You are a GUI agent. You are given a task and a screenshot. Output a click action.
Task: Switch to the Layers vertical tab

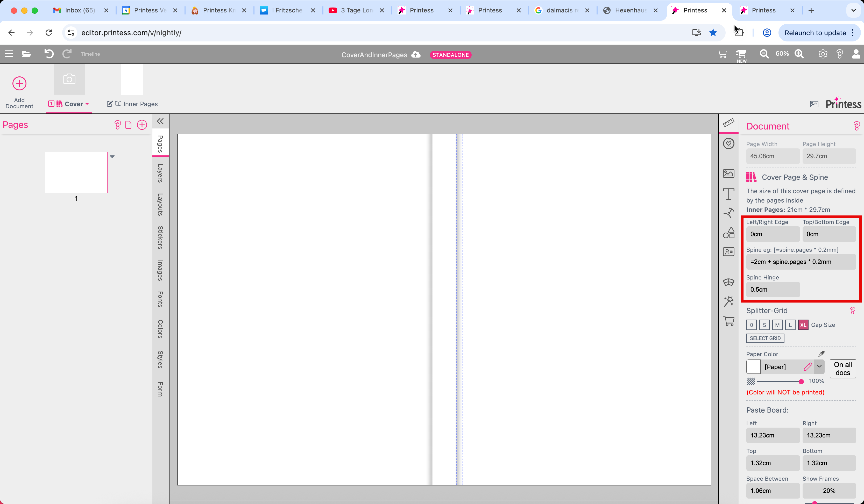tap(160, 173)
